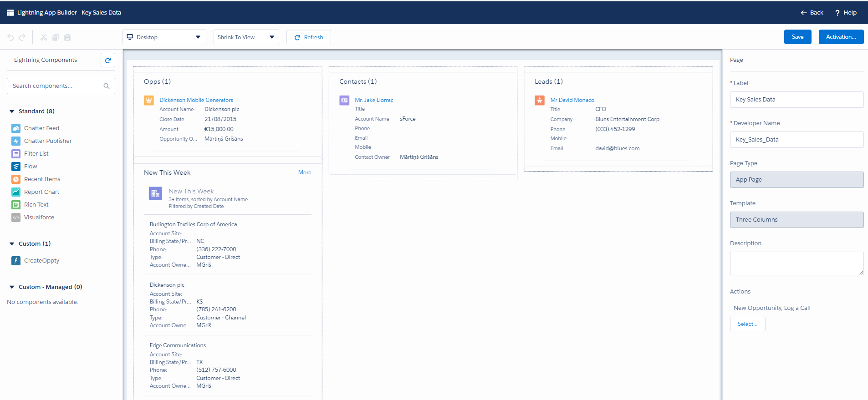Refresh the Lightning Components list
Viewport: 868px width, 400px height.
click(x=108, y=60)
